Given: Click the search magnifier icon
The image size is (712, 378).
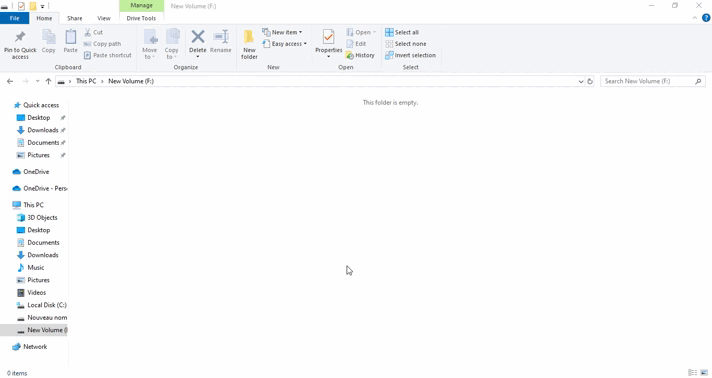Looking at the screenshot, I should tap(698, 81).
